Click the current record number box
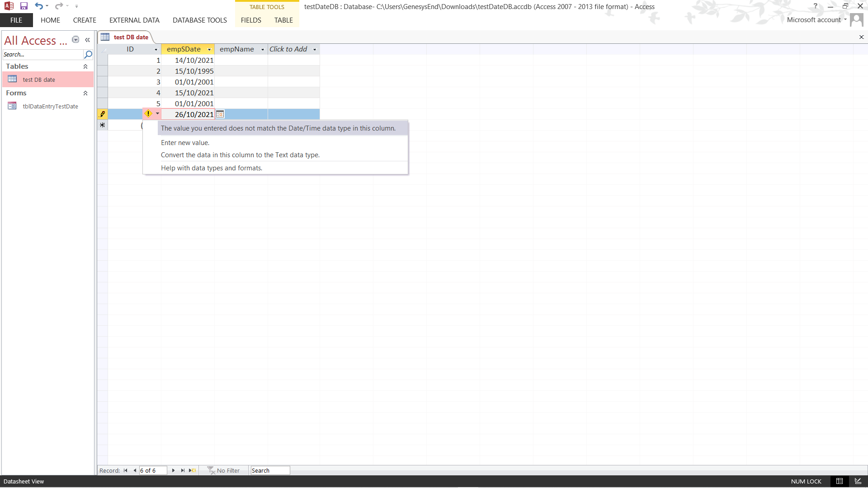The width and height of the screenshot is (868, 488). pos(153,470)
